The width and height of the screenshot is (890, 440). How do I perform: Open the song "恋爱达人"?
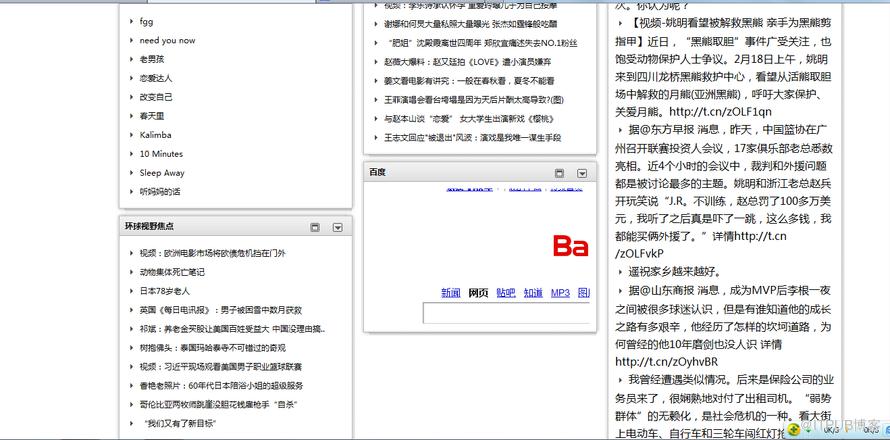click(x=156, y=78)
